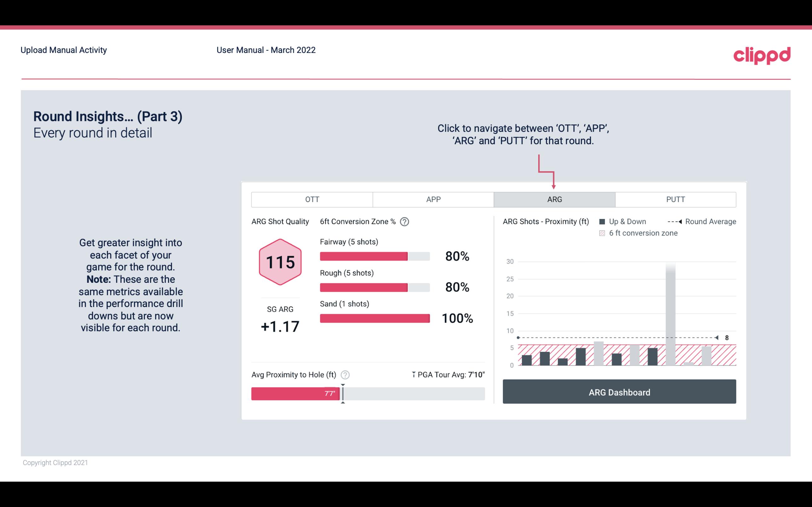This screenshot has height=507, width=812.
Task: Click the ARG tab to view stats
Action: coord(554,200)
